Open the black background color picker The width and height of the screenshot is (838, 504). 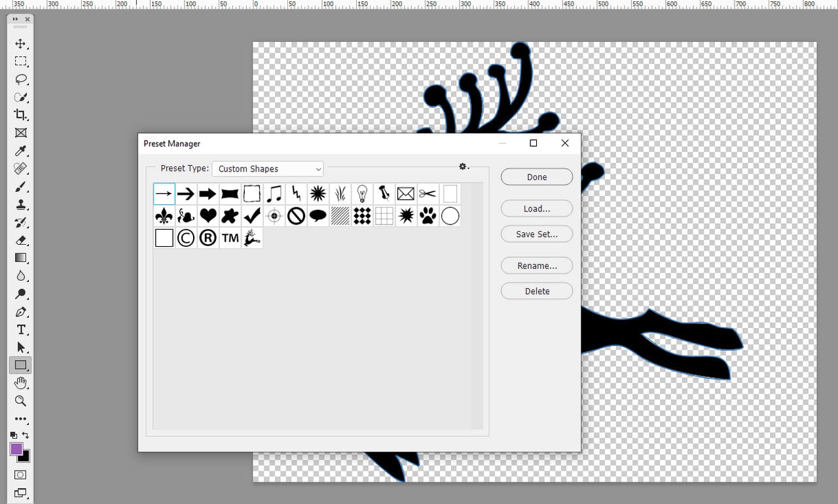coord(26,458)
